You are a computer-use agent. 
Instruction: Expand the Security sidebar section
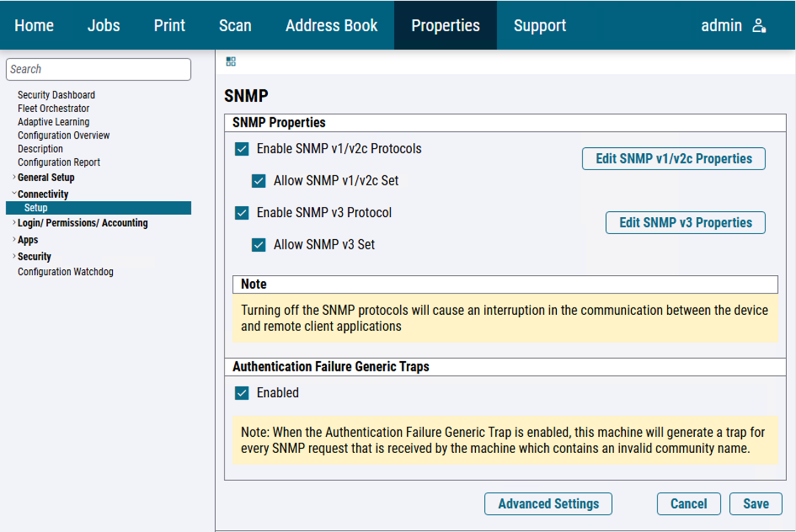(14, 256)
